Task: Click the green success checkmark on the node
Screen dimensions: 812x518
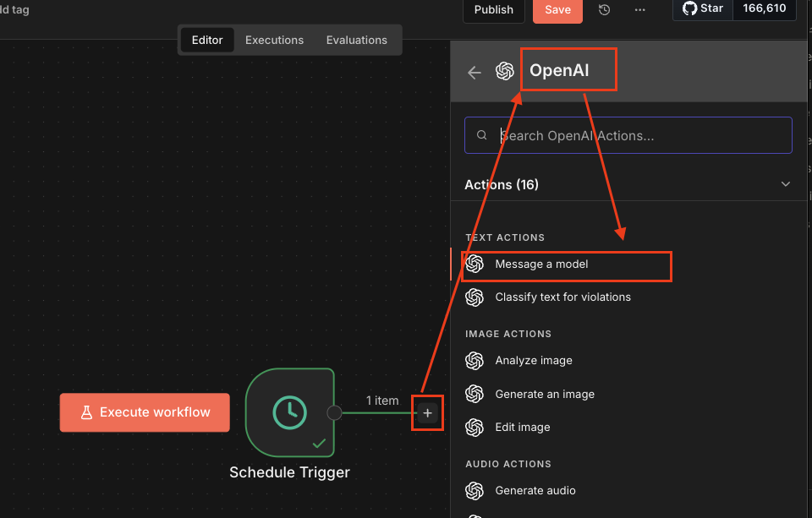Action: click(x=320, y=443)
